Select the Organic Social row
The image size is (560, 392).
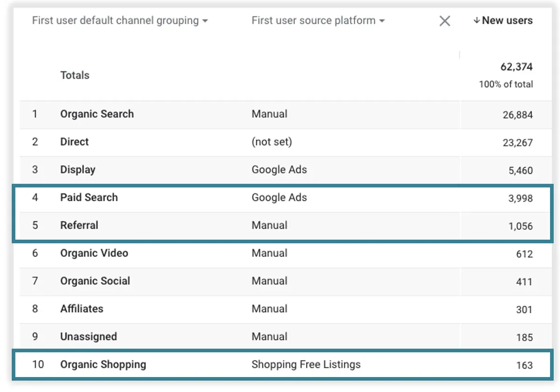coord(95,281)
